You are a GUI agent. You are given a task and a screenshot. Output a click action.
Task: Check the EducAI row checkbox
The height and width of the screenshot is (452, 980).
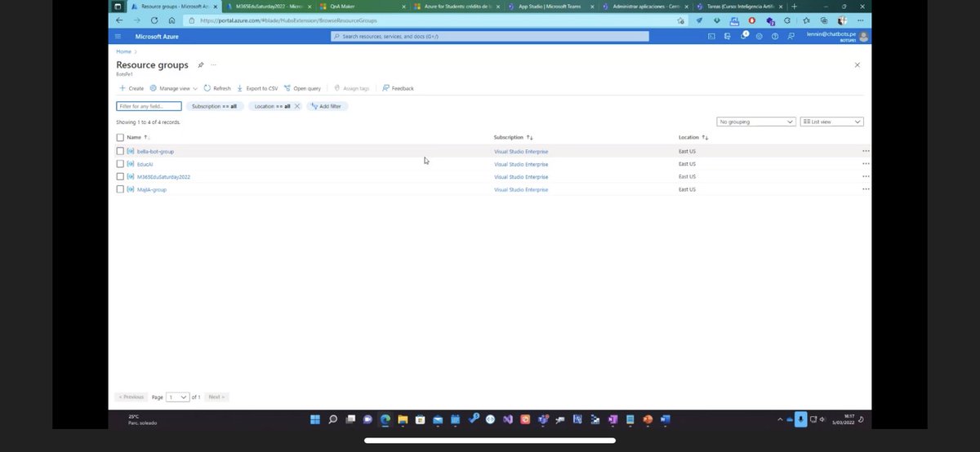120,164
